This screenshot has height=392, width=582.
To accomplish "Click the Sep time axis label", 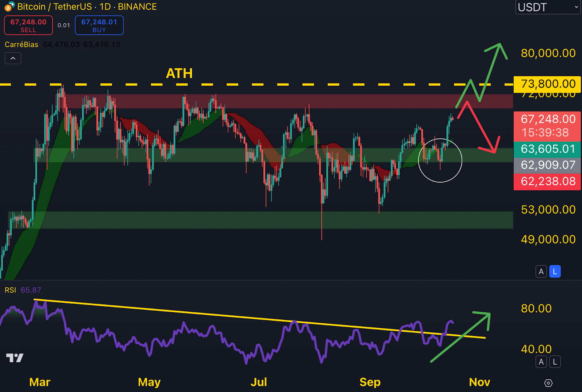I will tap(370, 382).
